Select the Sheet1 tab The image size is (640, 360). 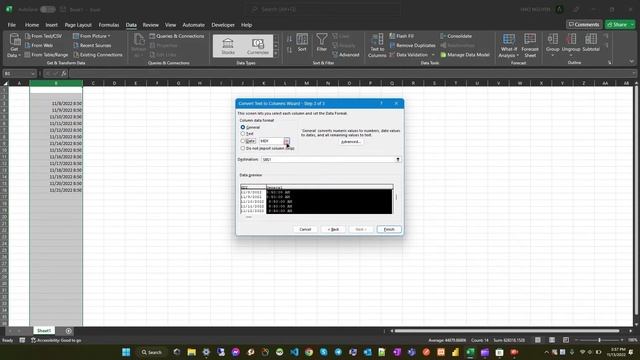(44, 331)
